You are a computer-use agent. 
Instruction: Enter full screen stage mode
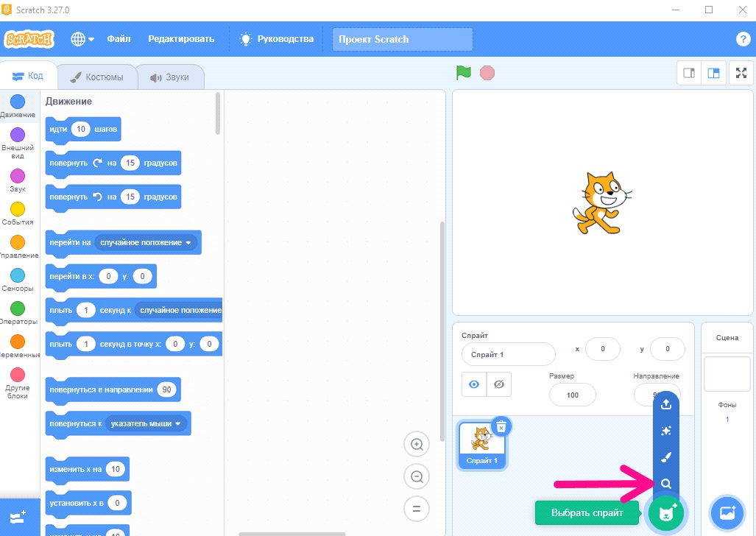tap(741, 73)
